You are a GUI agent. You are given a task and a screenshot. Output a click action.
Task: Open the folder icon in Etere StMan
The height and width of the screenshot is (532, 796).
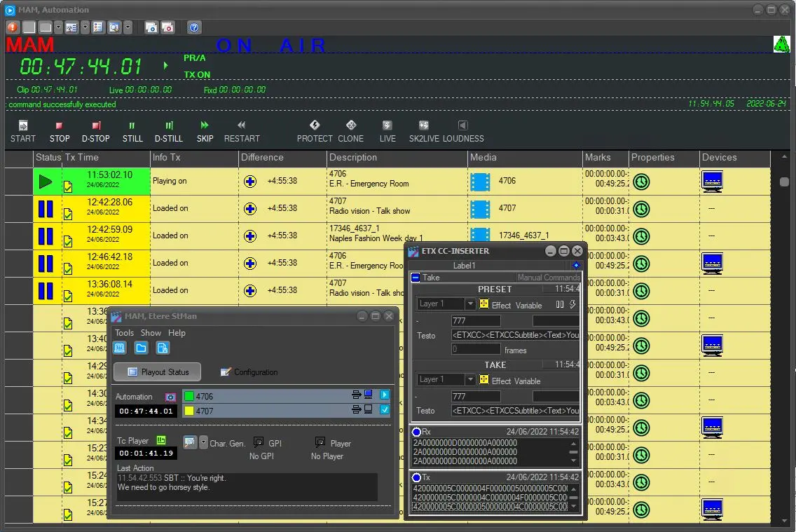pos(141,348)
